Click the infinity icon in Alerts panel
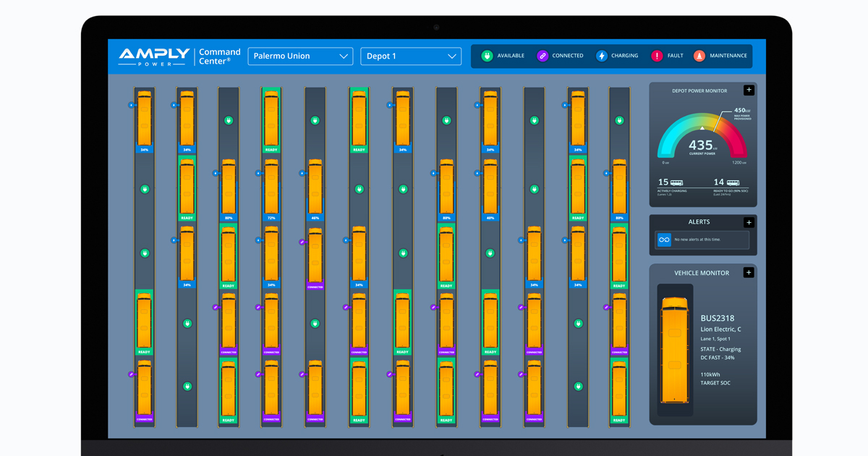 664,240
